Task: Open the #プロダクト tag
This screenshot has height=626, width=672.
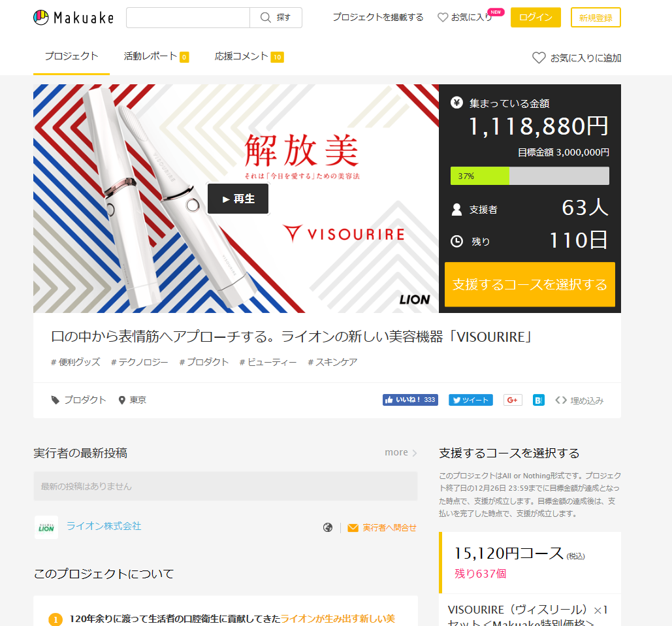Action: 204,362
